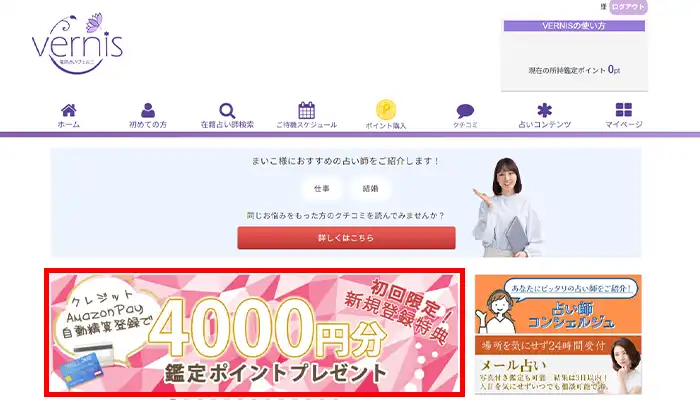Viewport: 700px width, 400px height.
Task: Open the ご待機スケジュール calendar icon
Action: click(306, 110)
